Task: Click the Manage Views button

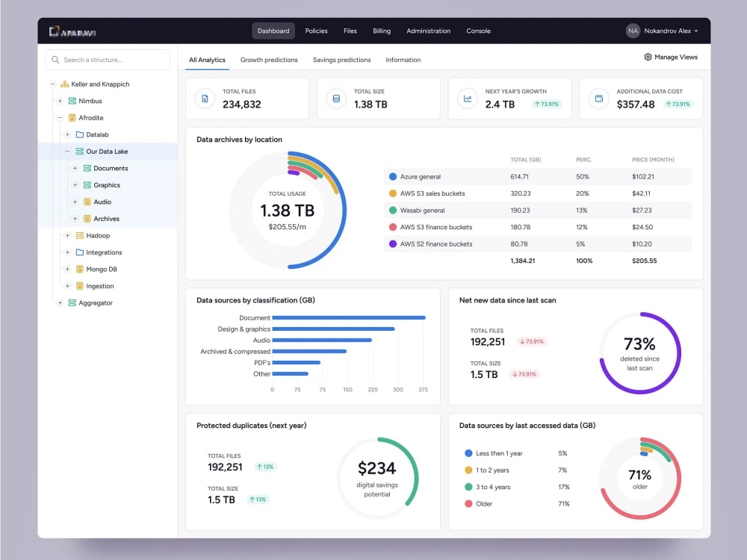Action: [x=671, y=57]
